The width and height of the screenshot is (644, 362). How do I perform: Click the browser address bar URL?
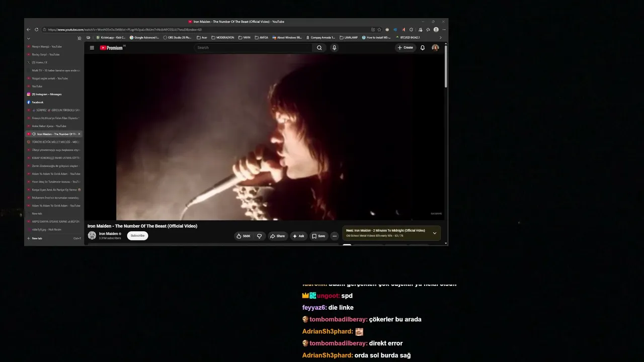point(124,30)
